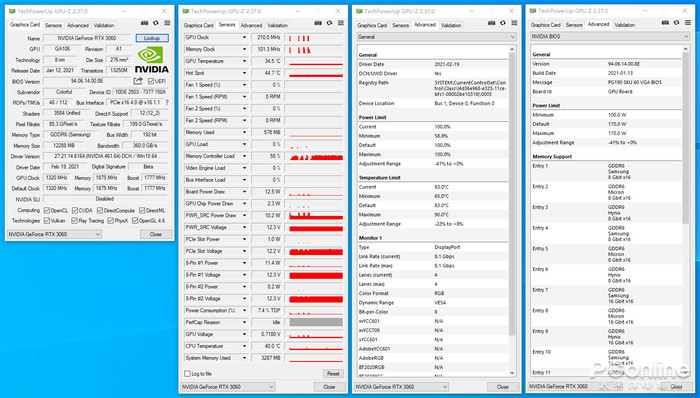Open the General category dropdown
700x398 pixels.
pyautogui.click(x=436, y=37)
